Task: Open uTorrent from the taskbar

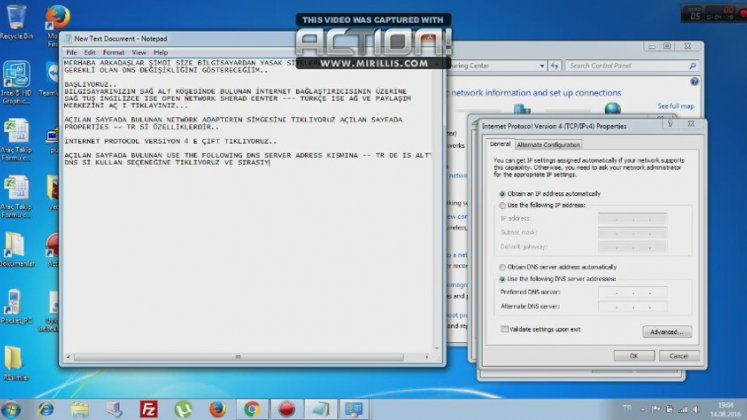Action: click(x=183, y=410)
